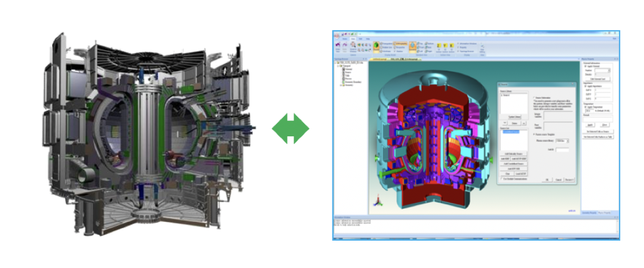Select the Isometric standard view
The height and width of the screenshot is (268, 644).
(412, 47)
